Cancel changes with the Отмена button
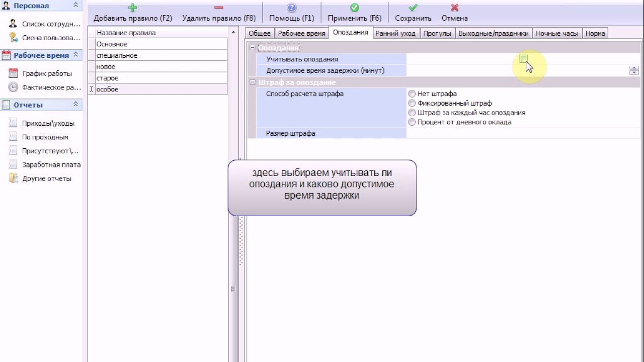Viewport: 644px width, 362px height. coord(455,13)
